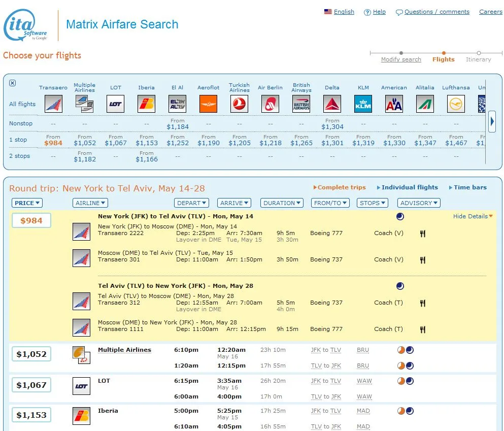The height and width of the screenshot is (431, 504).
Task: Click Transaero 1-stop fare $984 in matrix
Action: [x=53, y=143]
